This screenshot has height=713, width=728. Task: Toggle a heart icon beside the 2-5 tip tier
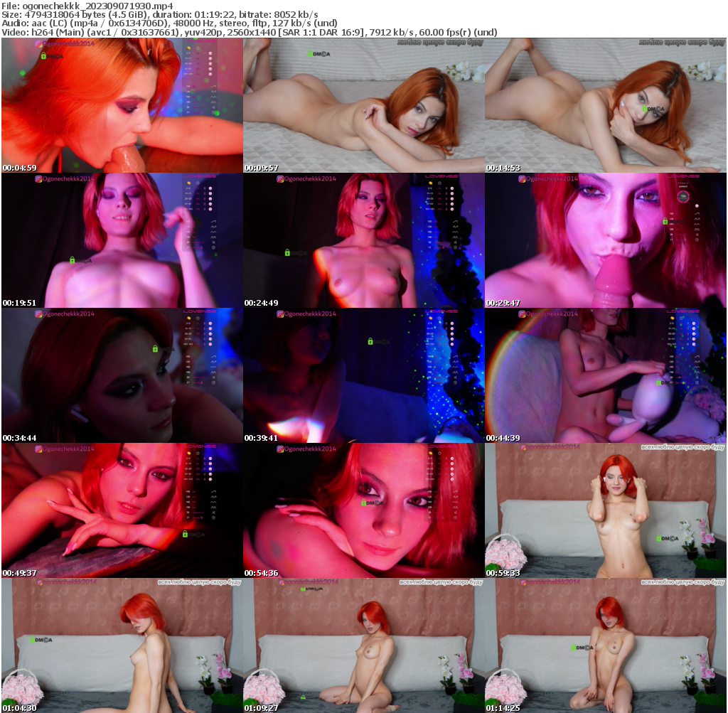[210, 188]
